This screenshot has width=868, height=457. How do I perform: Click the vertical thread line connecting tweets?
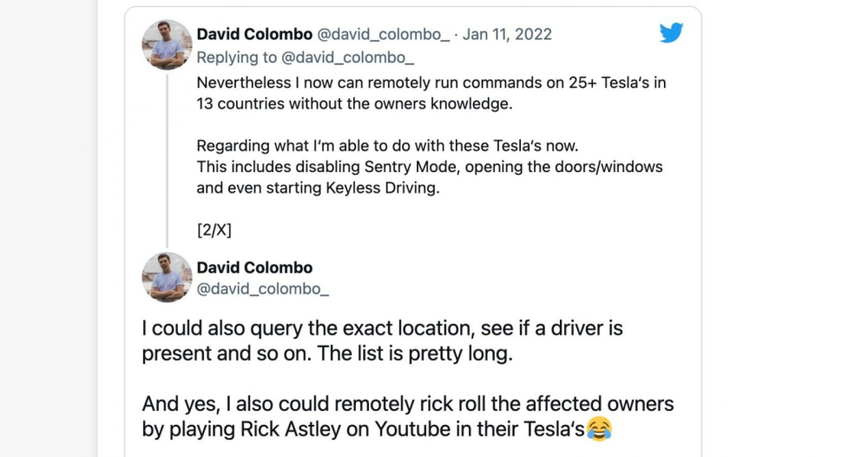tap(167, 161)
